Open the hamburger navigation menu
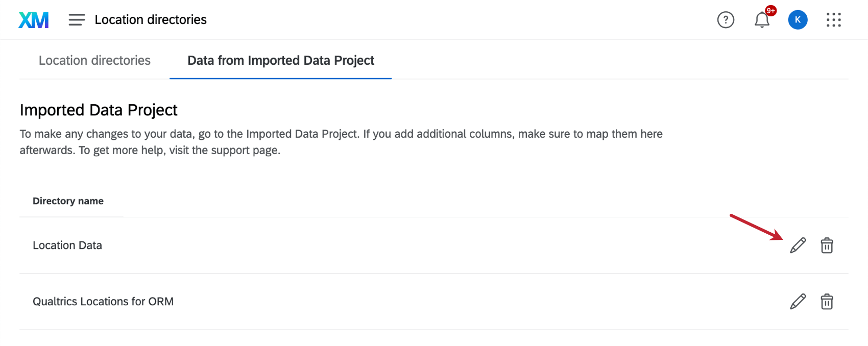The width and height of the screenshot is (868, 346). [76, 19]
